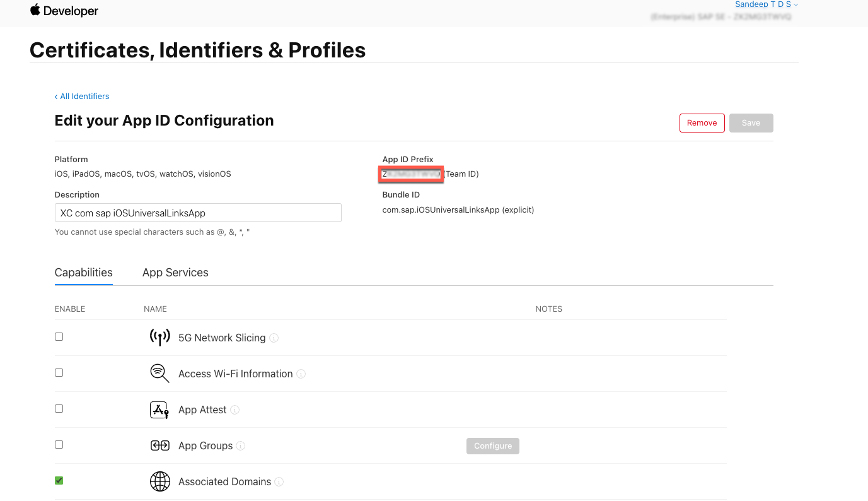The image size is (868, 501).
Task: Click the Save button
Action: [x=751, y=123]
